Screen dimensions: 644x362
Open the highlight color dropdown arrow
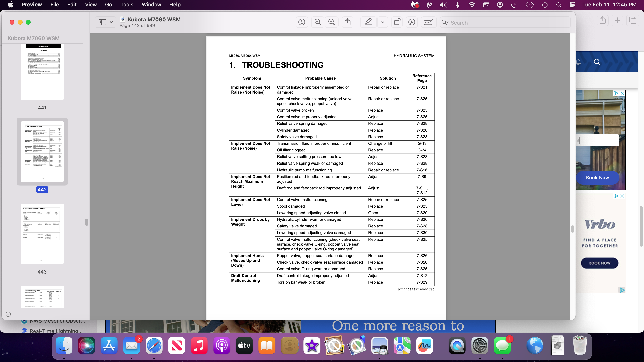(x=383, y=22)
